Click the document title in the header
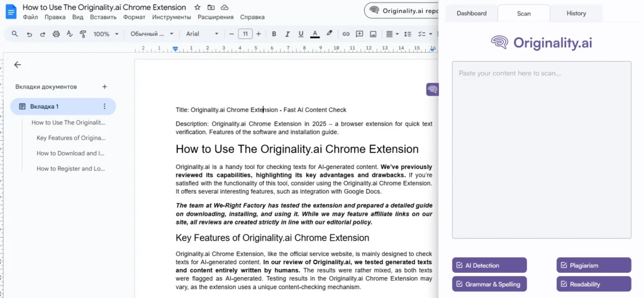The height and width of the screenshot is (298, 644). (104, 8)
